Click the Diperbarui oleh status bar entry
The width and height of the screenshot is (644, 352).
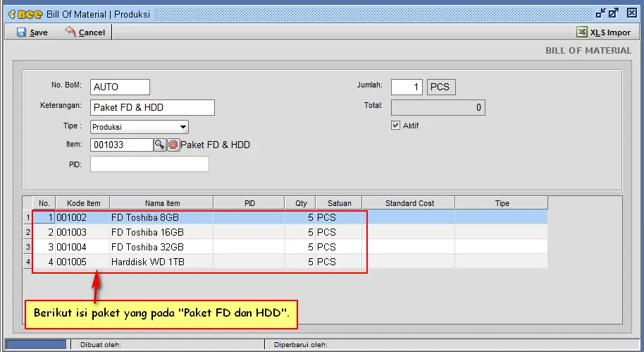coord(301,345)
